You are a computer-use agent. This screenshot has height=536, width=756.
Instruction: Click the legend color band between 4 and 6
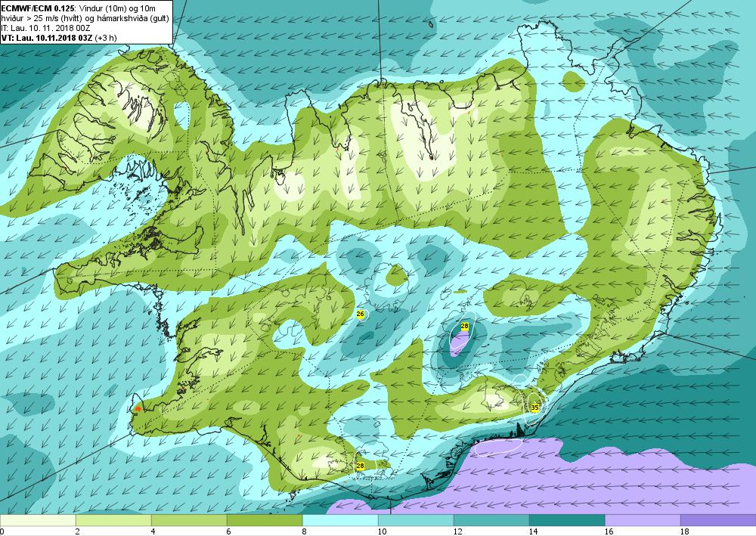coord(189,521)
